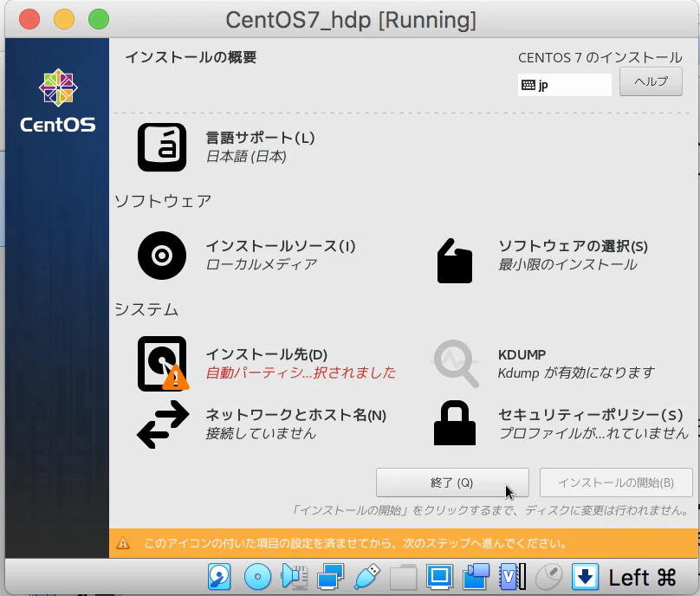
Task: Click VirtualBox keyboard capture arrow icon
Action: point(585,577)
